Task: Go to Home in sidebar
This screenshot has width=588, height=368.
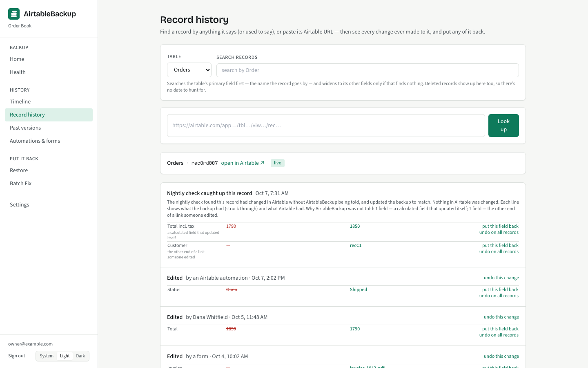Action: point(49,59)
